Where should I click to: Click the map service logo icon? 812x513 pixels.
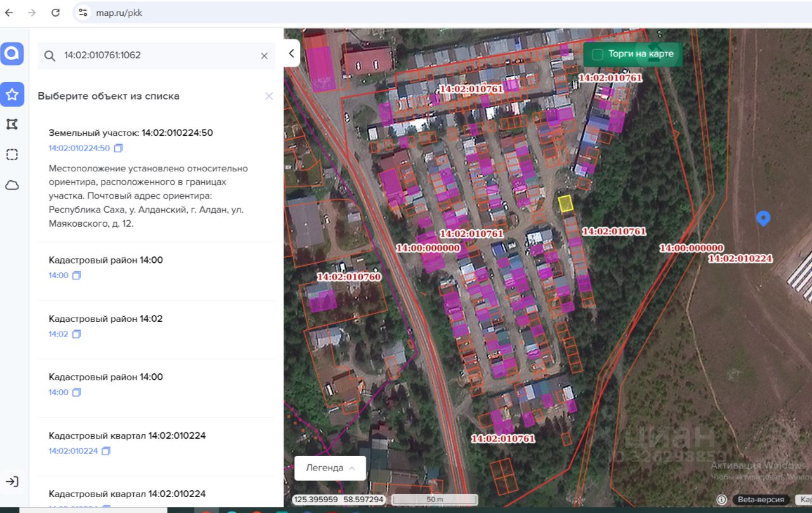coord(12,54)
